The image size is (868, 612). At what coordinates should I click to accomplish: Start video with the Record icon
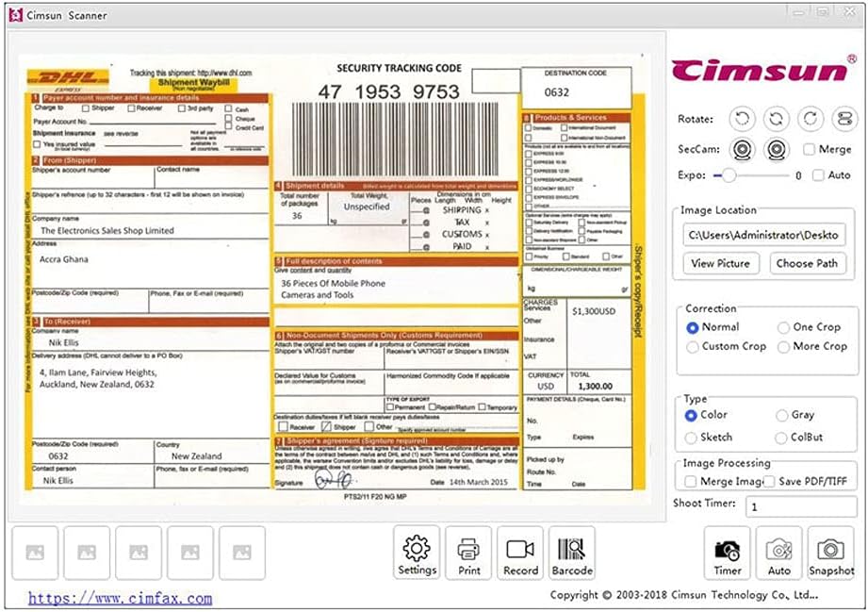(520, 554)
